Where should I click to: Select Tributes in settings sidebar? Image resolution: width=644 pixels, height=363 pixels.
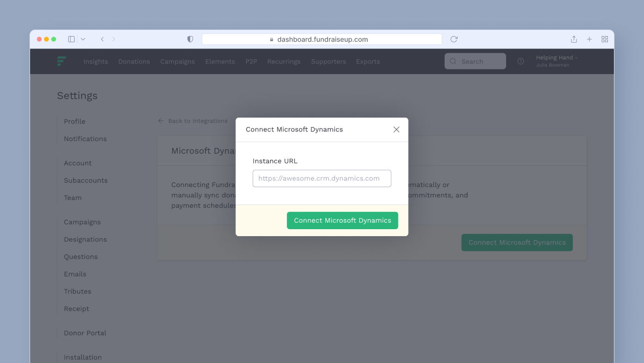point(77,291)
